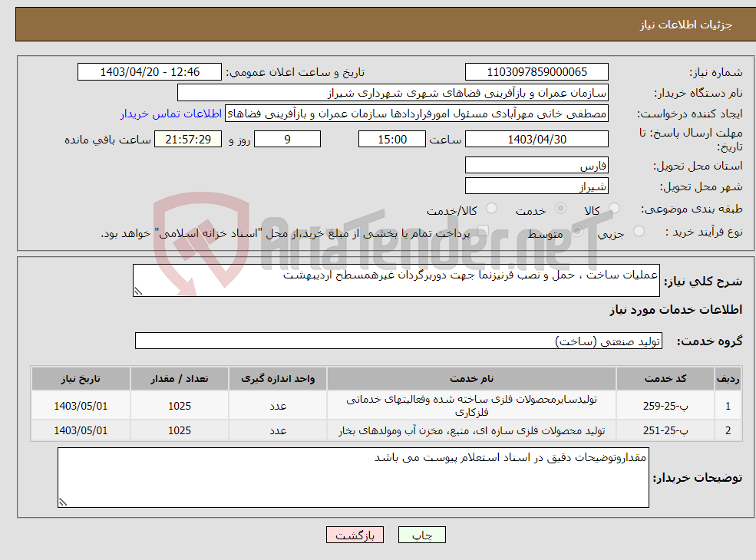
Task: Click the شرح کلی نیاز text area
Action: coord(396,280)
